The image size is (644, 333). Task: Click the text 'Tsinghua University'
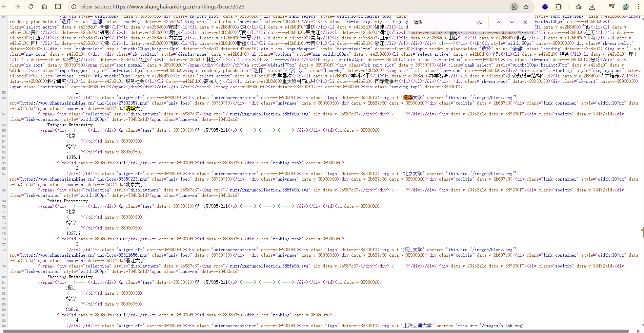pyautogui.click(x=70, y=125)
